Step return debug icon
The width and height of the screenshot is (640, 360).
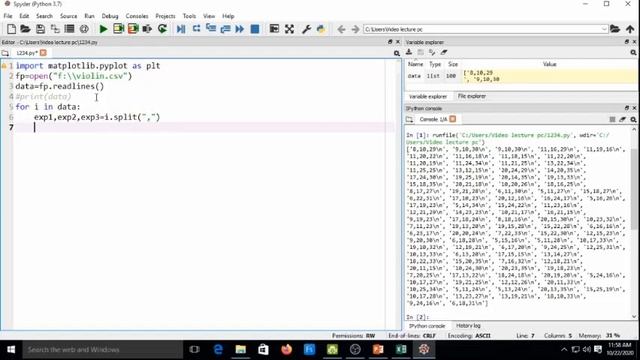225,29
